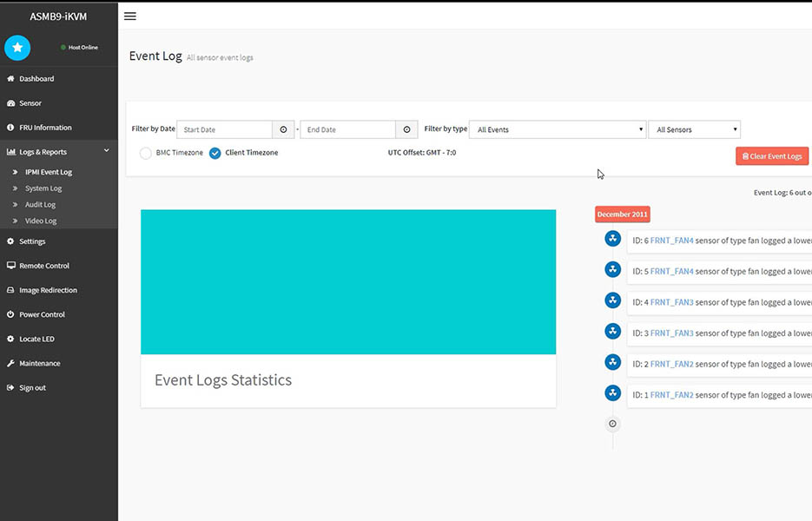Select the Client Timezone radio button
The width and height of the screenshot is (812, 521).
point(215,153)
